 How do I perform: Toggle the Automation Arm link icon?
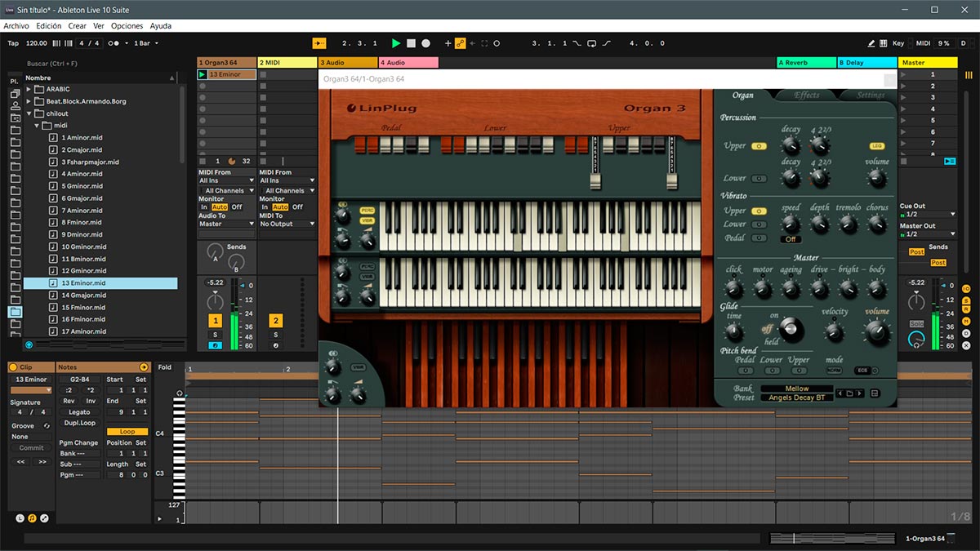460,43
